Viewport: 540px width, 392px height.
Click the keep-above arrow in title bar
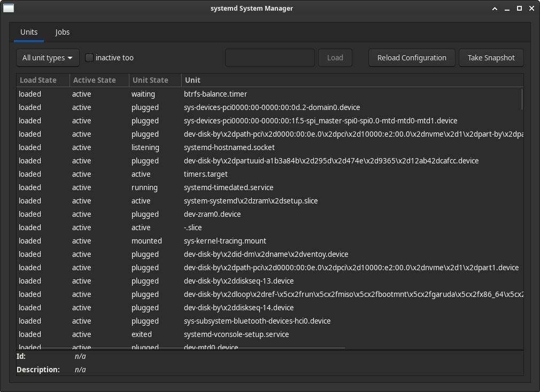(x=493, y=9)
